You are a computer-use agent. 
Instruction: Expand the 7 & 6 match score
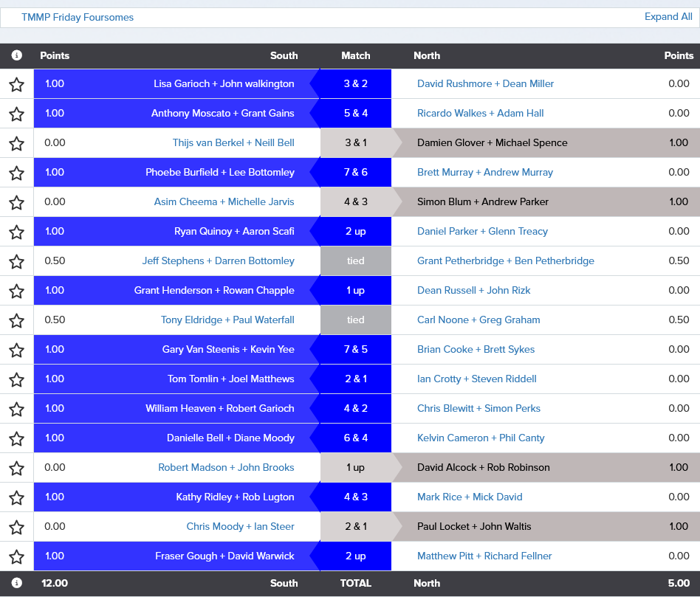(x=355, y=173)
